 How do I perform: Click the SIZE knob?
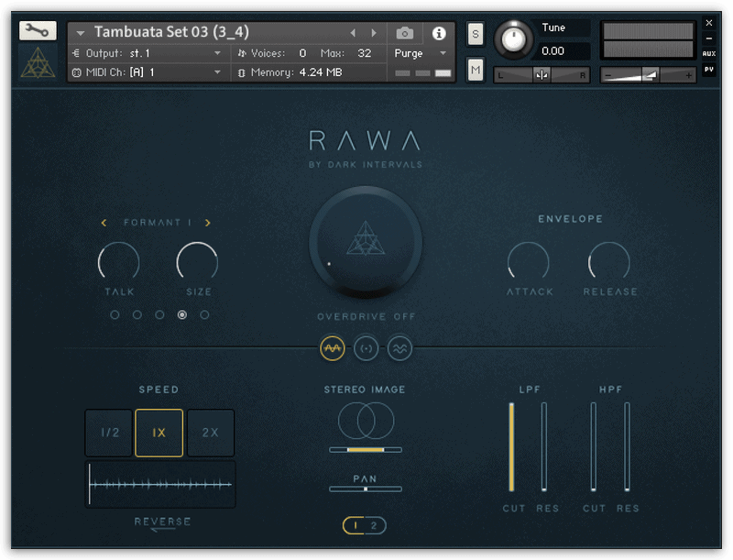tap(197, 262)
